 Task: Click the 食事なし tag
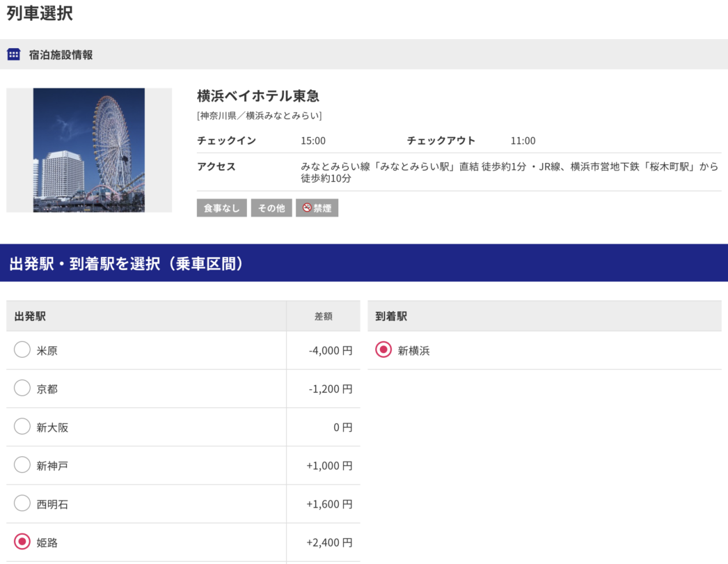click(221, 208)
